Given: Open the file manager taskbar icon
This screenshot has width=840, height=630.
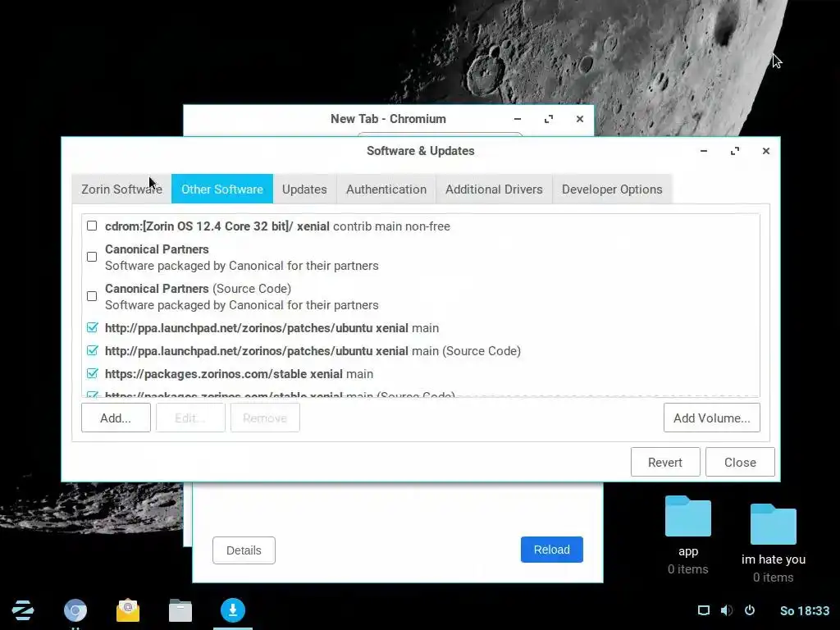Looking at the screenshot, I should 180,610.
